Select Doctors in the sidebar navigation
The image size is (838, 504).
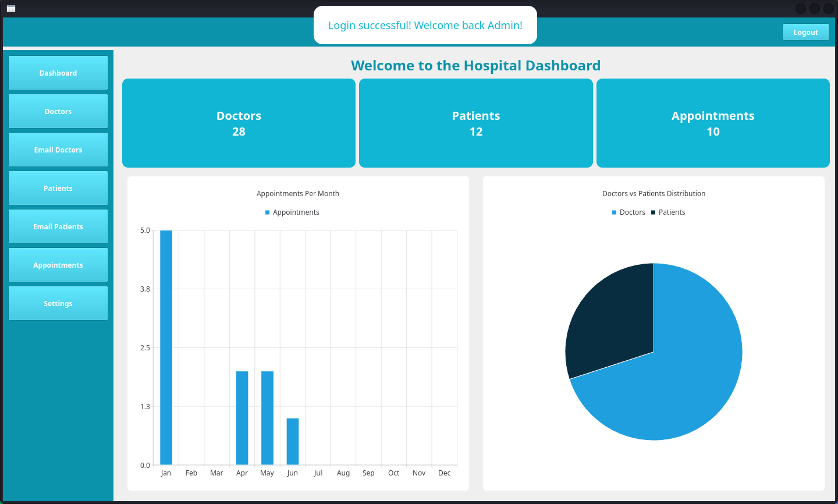[58, 111]
